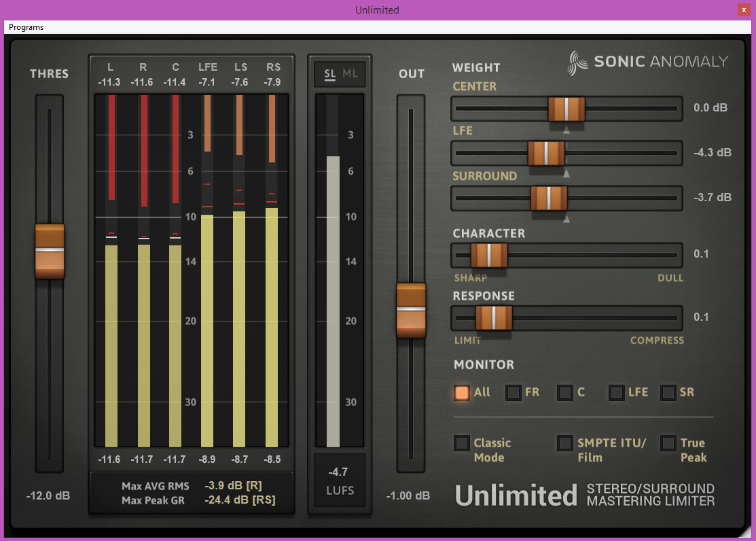
Task: Click the DULL label under Character
Action: [670, 278]
